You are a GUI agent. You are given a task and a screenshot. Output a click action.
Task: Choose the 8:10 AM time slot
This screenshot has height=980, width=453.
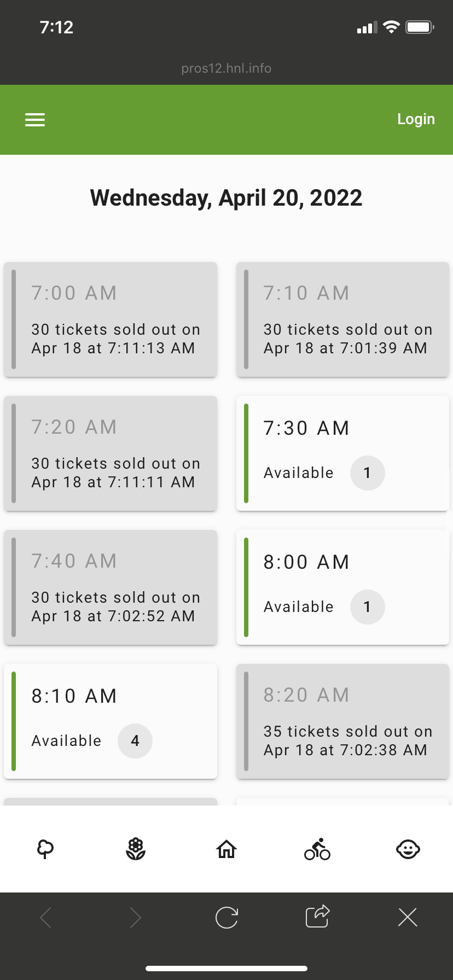(x=111, y=721)
